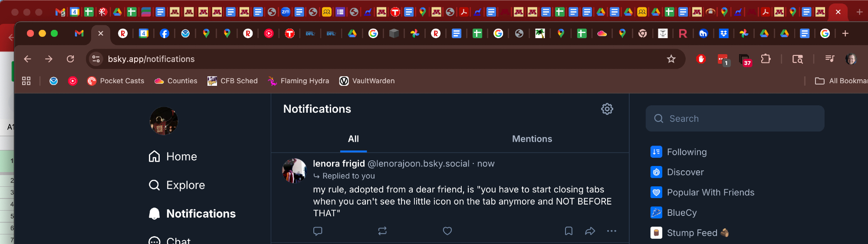Open notification settings gear icon

point(607,109)
